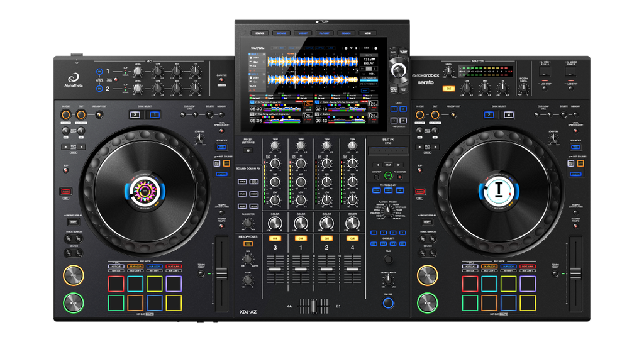Screen dimensions: 644x342
Task: Enable BEAT SYNC on the left deck
Action: click(x=217, y=163)
